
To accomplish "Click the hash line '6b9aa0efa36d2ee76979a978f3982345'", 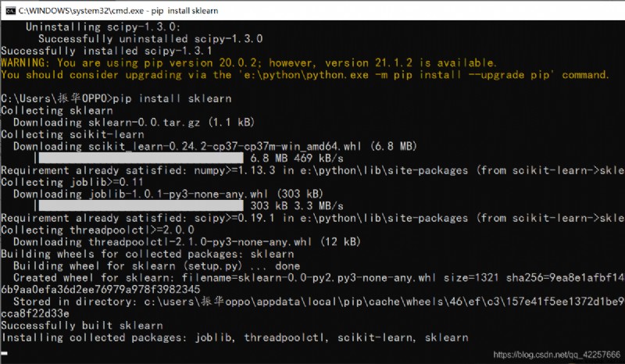I will coord(101,290).
